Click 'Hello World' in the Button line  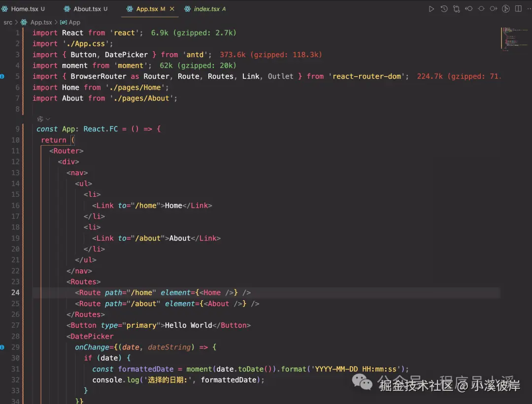tap(188, 325)
